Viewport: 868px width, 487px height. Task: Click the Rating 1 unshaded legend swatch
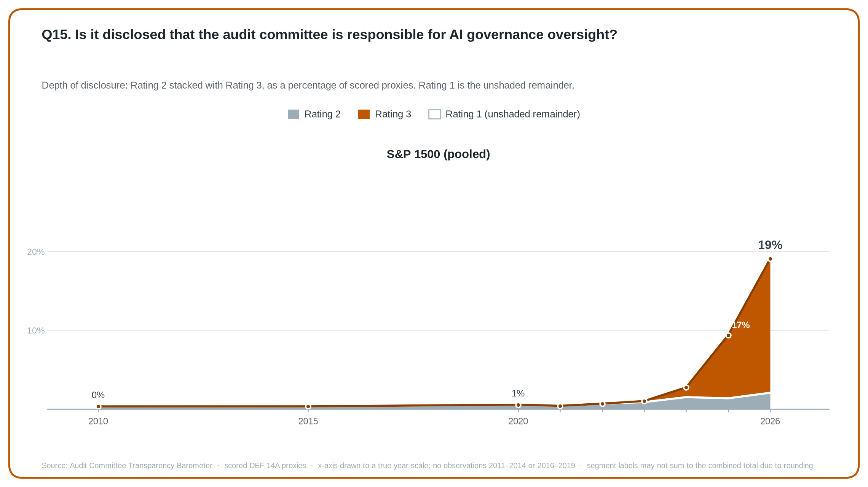point(434,114)
